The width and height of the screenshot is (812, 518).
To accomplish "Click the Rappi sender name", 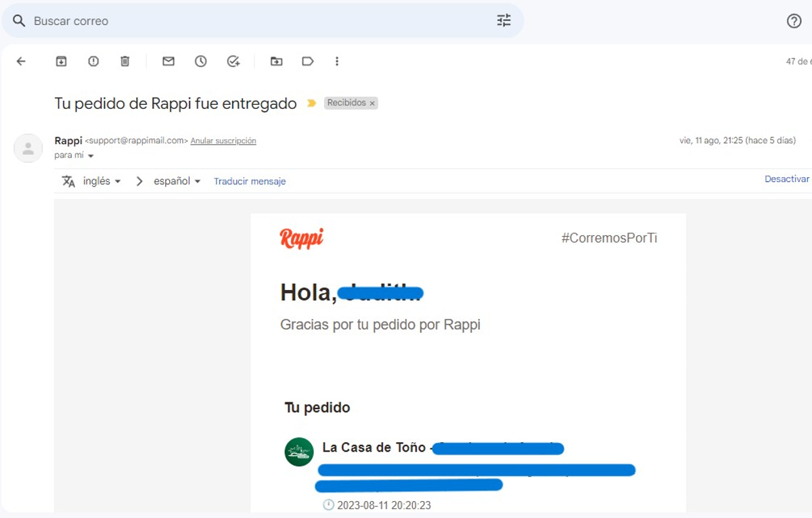I will coord(68,141).
